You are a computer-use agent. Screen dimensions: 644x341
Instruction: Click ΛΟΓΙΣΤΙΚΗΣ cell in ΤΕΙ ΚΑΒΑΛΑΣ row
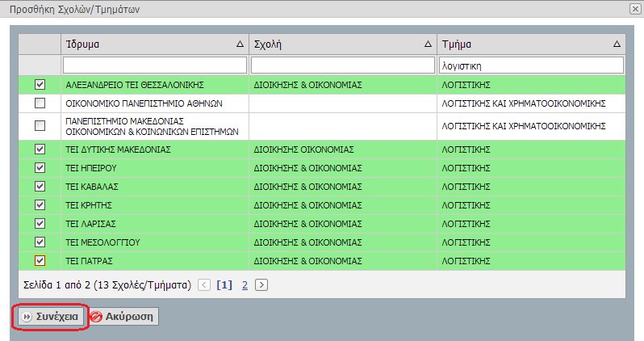[x=531, y=187]
